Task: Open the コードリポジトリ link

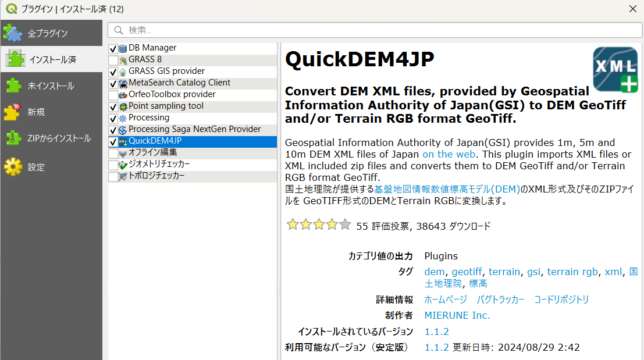Action: 561,300
